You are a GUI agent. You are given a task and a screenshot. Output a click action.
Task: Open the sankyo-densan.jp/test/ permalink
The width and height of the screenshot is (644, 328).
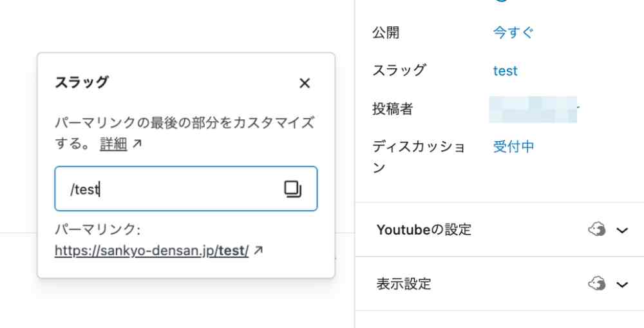pyautogui.click(x=151, y=251)
